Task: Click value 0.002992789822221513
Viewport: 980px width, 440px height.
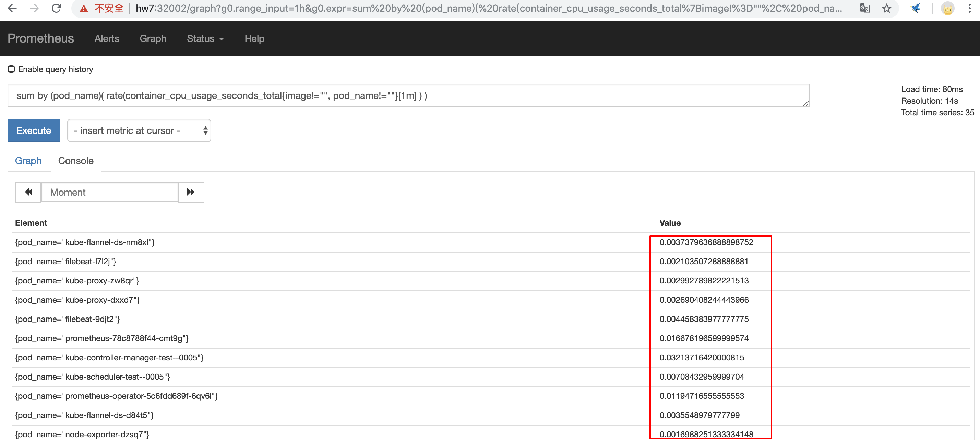Action: pos(704,281)
